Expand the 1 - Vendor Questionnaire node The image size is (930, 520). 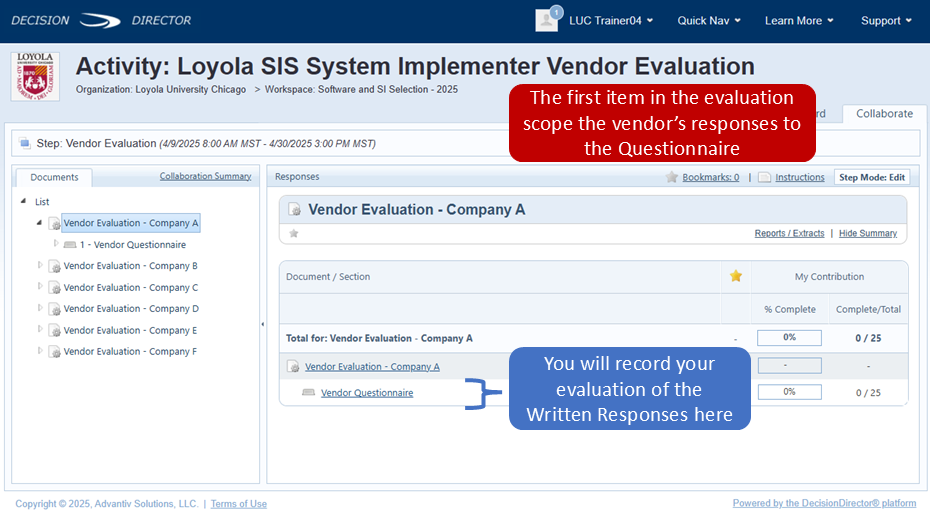56,243
